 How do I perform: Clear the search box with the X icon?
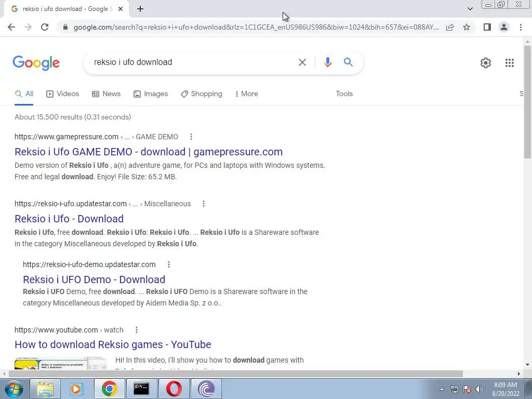302,62
